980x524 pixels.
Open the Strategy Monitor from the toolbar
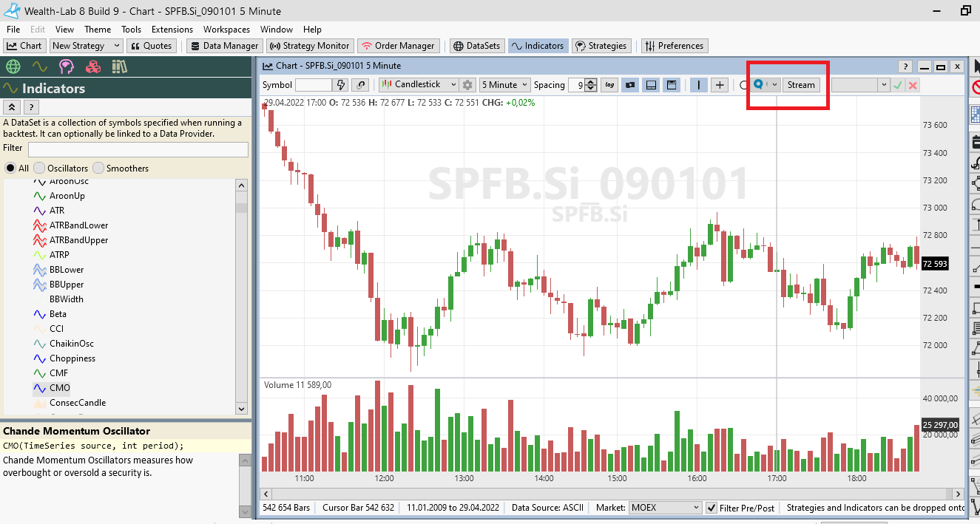point(309,45)
